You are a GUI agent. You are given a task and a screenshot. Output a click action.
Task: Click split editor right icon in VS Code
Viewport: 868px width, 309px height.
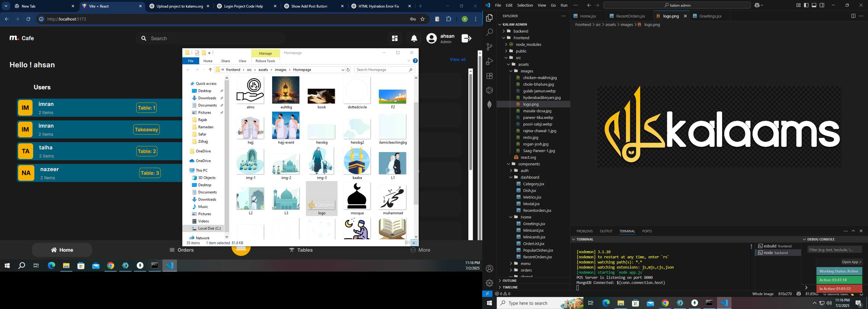tap(853, 16)
